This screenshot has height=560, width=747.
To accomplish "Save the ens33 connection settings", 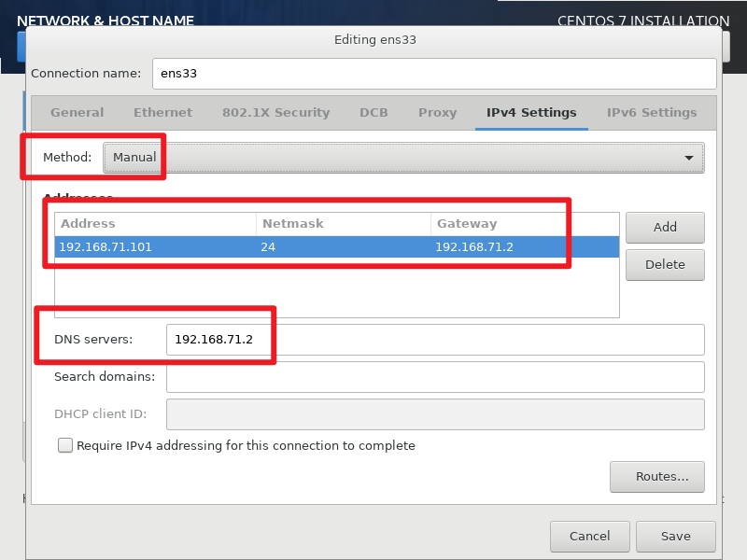I will pyautogui.click(x=675, y=537).
